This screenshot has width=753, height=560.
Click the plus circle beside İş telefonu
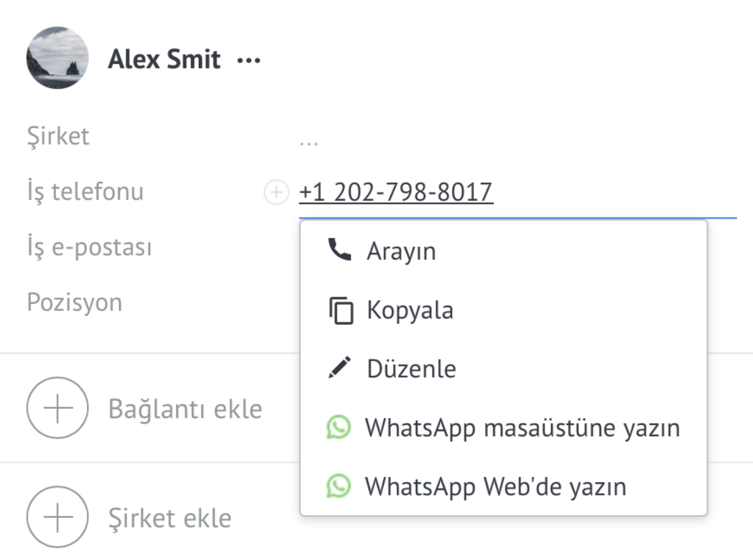coord(276,192)
